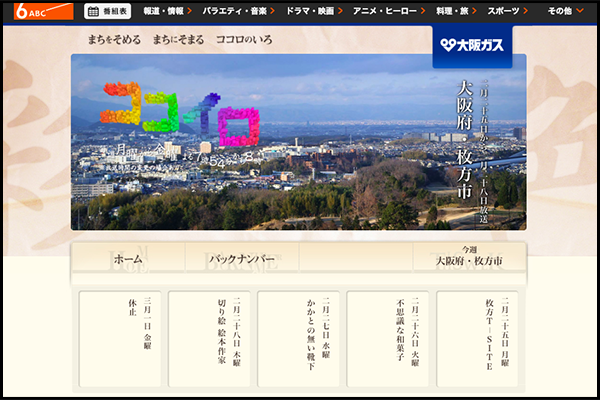Open the 切り絵 絵本作家 Thursday episode

pyautogui.click(x=208, y=339)
